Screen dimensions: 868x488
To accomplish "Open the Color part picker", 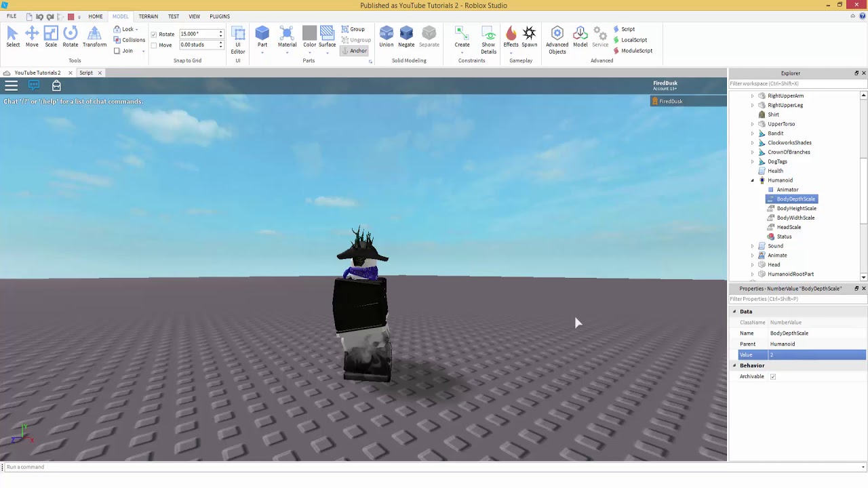I will [x=309, y=37].
